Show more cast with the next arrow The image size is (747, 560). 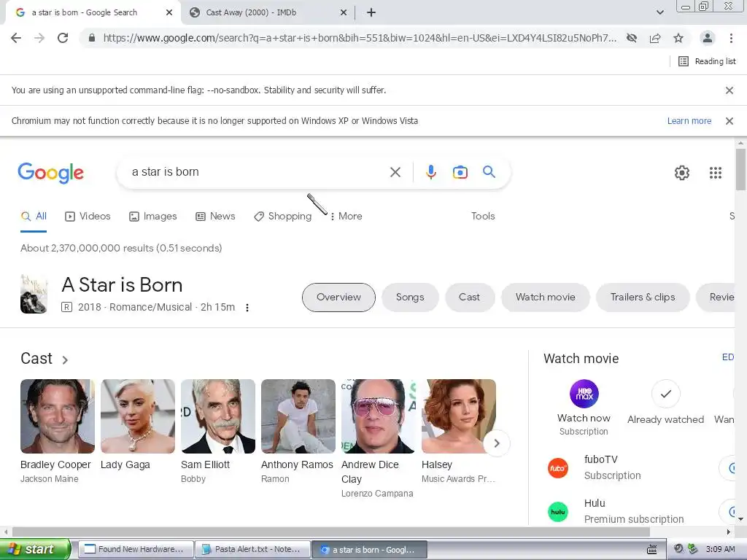pyautogui.click(x=496, y=443)
